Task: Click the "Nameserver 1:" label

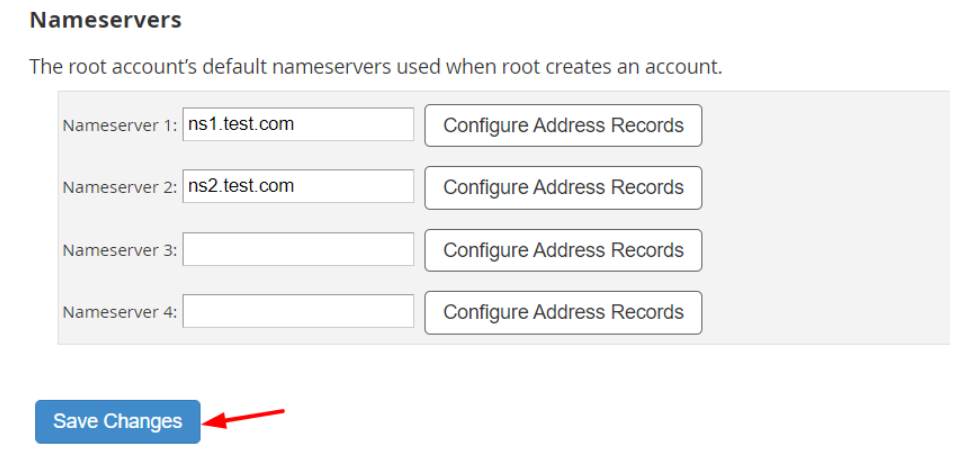Action: coord(119,126)
